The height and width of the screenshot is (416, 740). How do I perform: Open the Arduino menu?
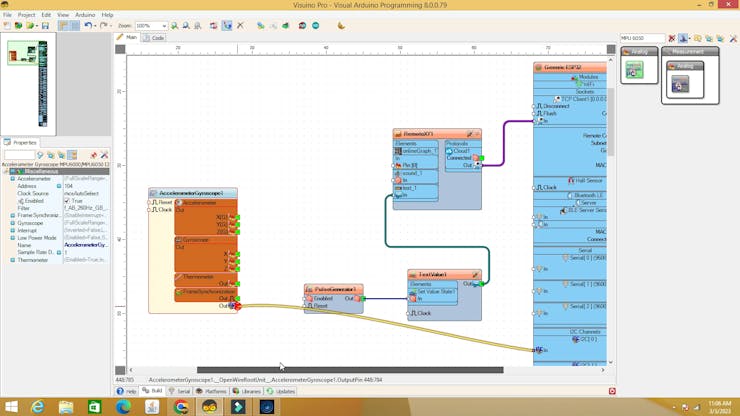point(85,15)
